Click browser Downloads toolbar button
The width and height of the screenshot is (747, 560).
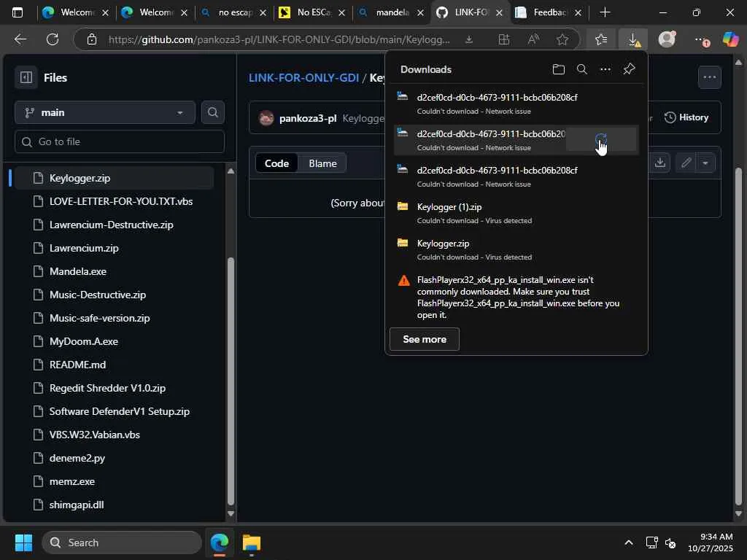[x=633, y=39]
